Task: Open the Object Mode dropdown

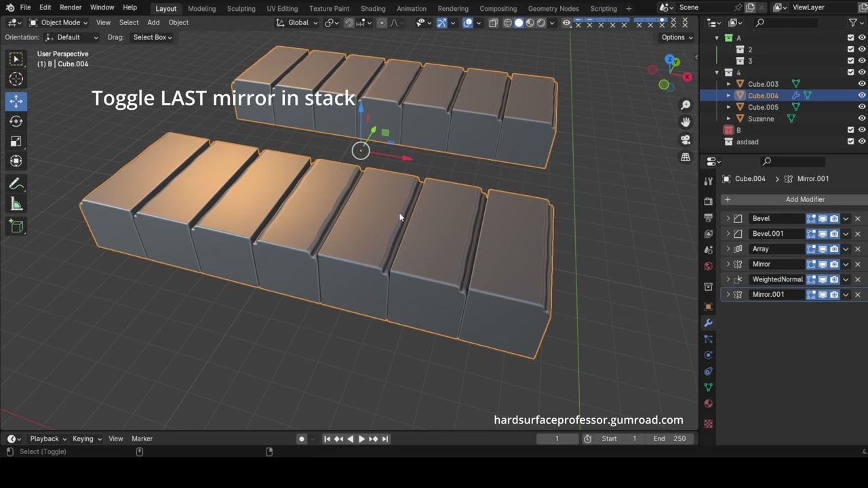Action: [58, 22]
